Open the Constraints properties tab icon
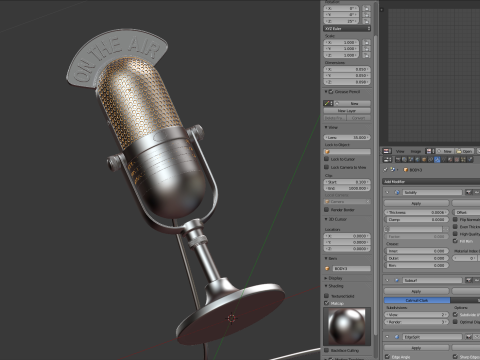 click(430, 160)
